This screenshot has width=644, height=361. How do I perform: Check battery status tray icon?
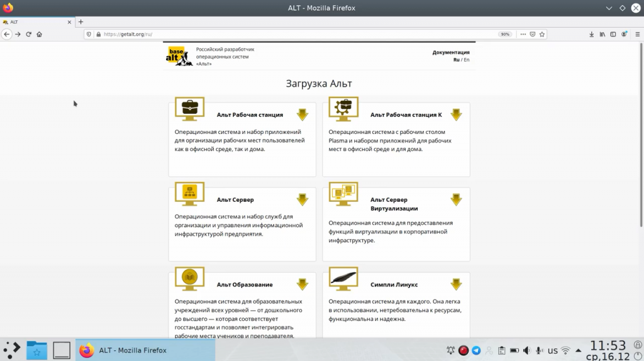tap(514, 350)
